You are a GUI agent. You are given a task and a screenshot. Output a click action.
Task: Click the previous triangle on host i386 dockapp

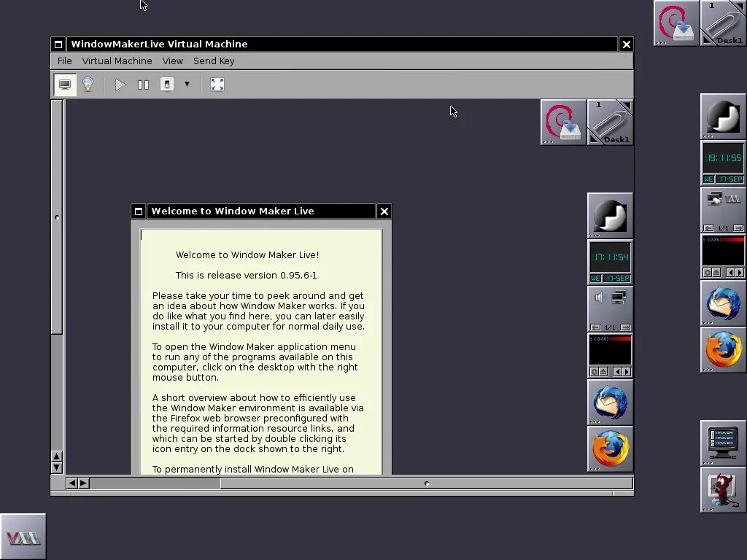(730, 273)
